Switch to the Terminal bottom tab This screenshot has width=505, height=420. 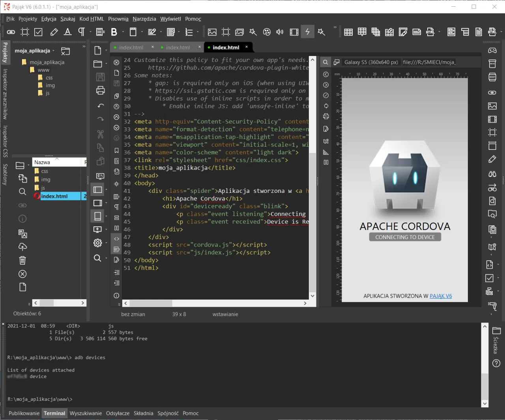(54, 413)
